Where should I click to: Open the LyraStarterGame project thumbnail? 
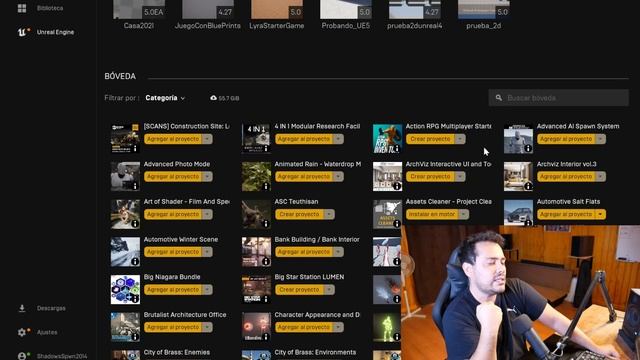click(x=277, y=9)
